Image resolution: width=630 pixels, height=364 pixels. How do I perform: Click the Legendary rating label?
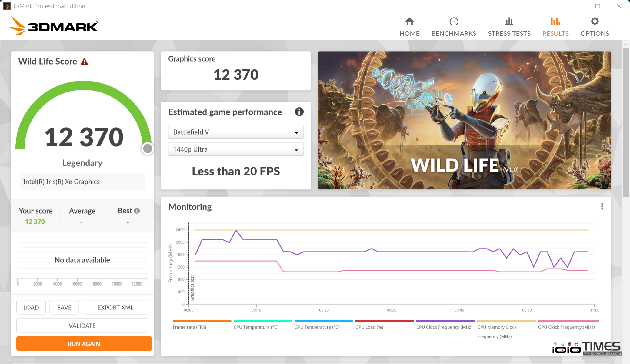(82, 163)
